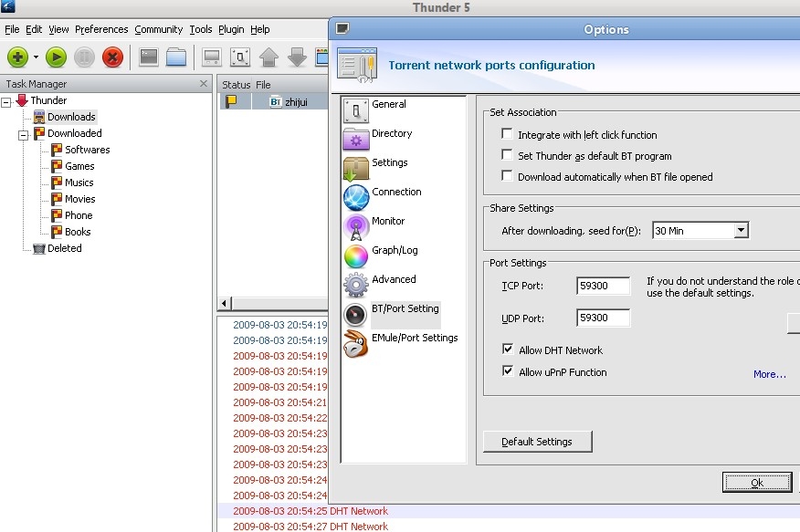The width and height of the screenshot is (800, 532).
Task: Select the 20:54:25 DHT Network log entry
Action: [x=311, y=511]
